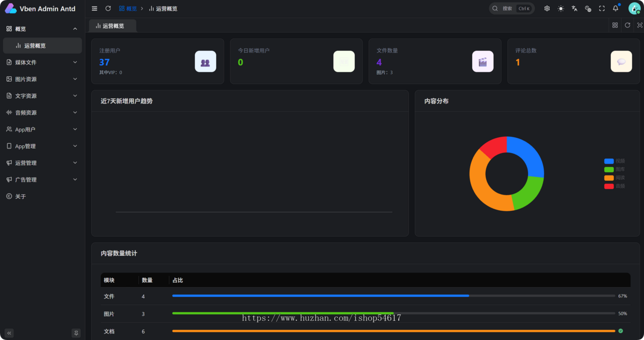The image size is (644, 340).
Task: Click the App管理 phone icon in sidebar
Action: pyautogui.click(x=9, y=146)
